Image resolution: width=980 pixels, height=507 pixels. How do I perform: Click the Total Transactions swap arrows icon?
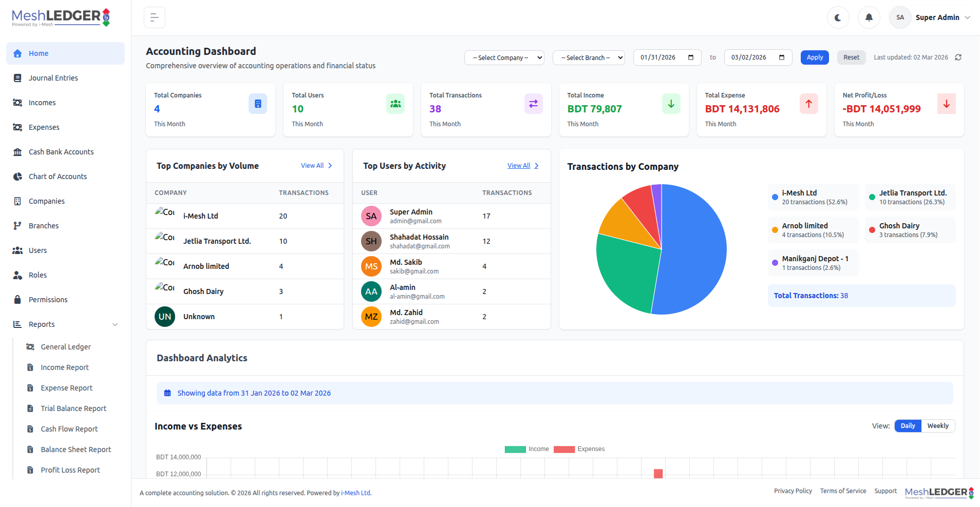coord(533,104)
